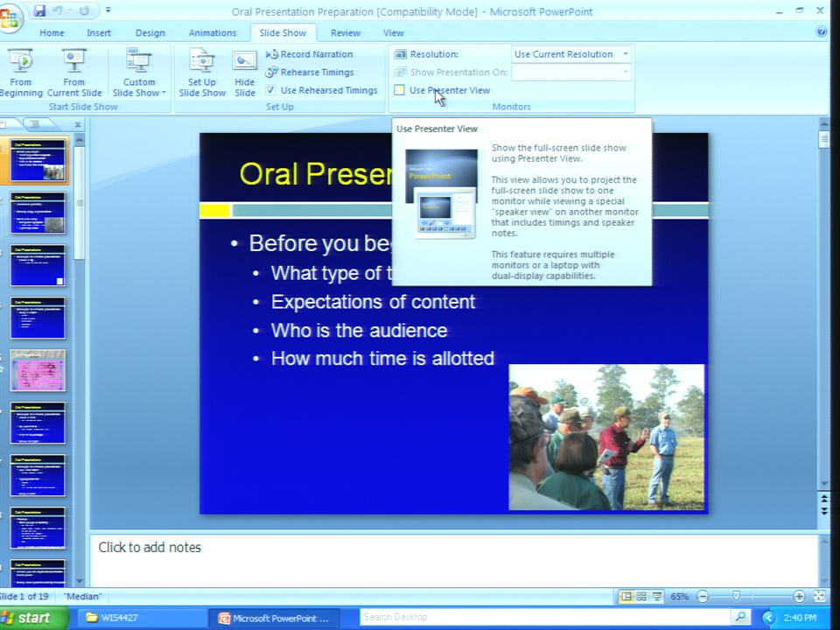
Task: Start show From Current Slide
Action: [73, 73]
